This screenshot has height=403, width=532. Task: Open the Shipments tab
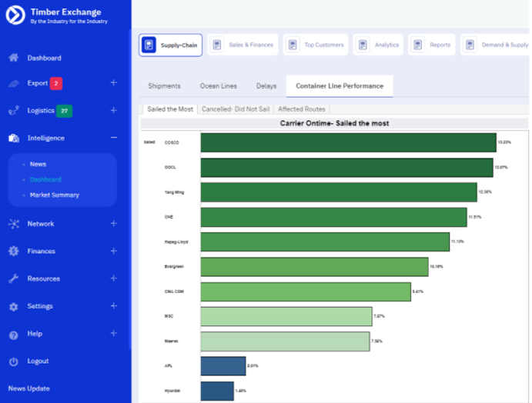[164, 86]
